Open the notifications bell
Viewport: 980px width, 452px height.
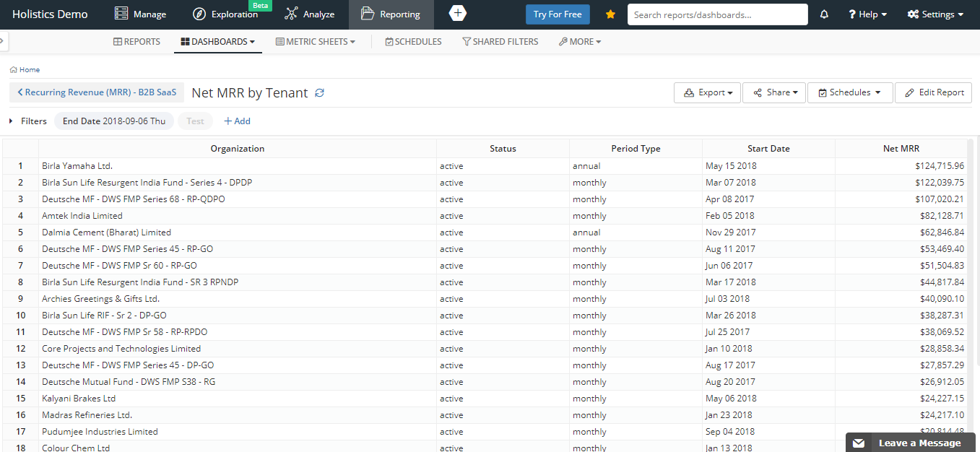(824, 14)
